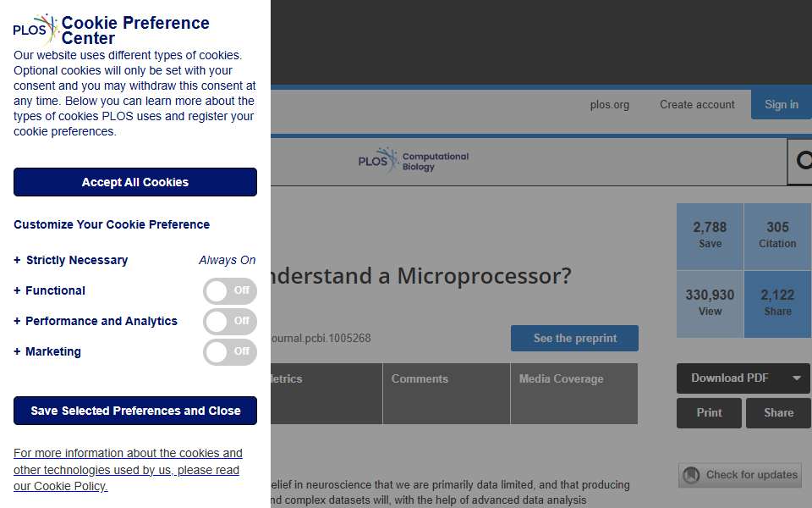
Task: Click the 305 Citation metric tile
Action: click(778, 236)
